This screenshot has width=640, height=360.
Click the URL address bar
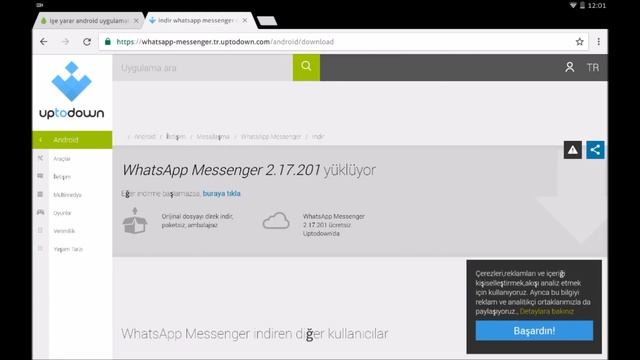343,42
